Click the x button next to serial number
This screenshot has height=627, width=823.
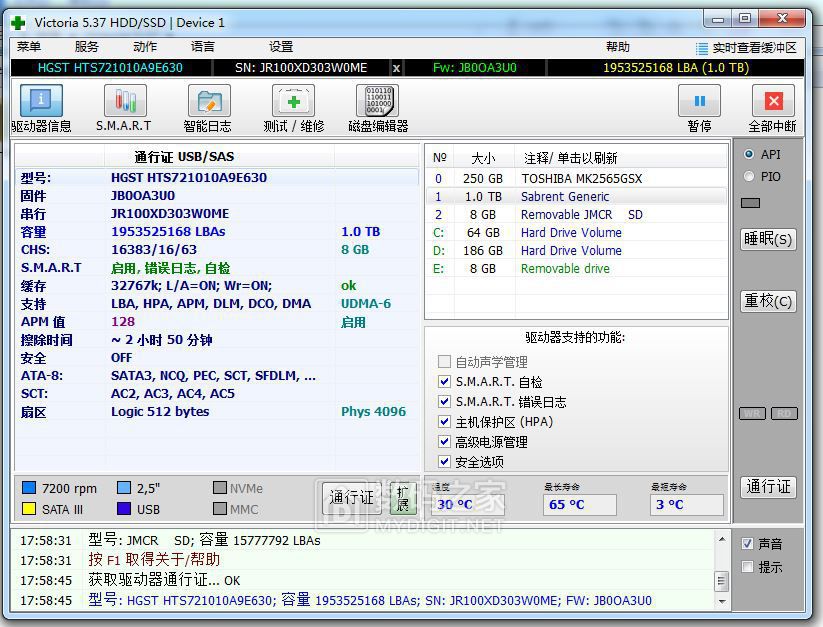[396, 68]
